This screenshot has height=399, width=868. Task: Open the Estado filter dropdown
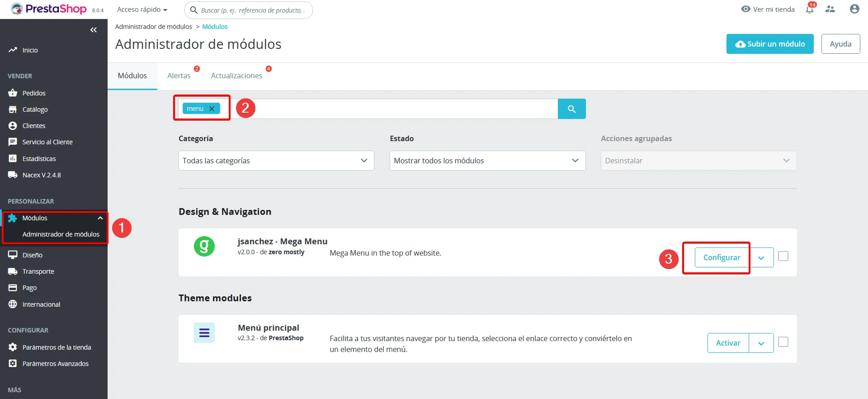pos(487,161)
